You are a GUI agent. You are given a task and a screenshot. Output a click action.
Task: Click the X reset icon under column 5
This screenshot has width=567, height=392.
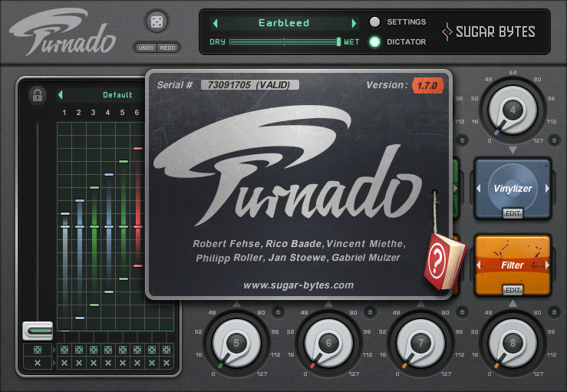pos(123,363)
